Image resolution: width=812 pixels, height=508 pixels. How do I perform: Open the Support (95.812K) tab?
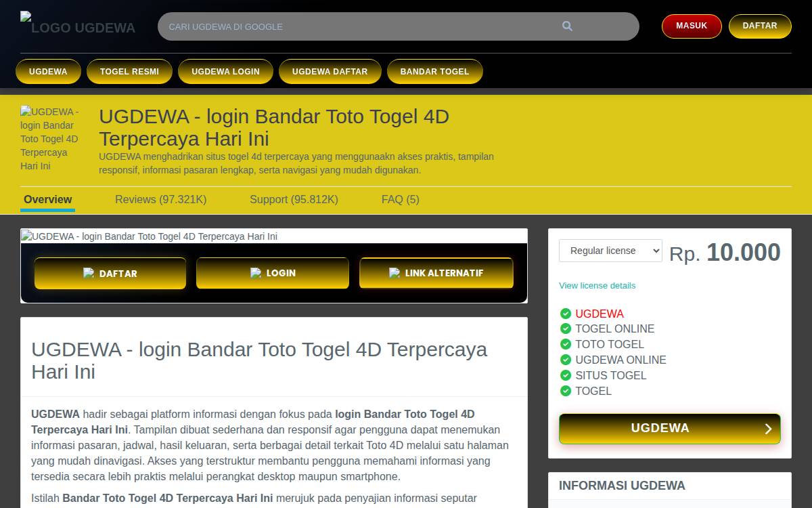(x=294, y=199)
